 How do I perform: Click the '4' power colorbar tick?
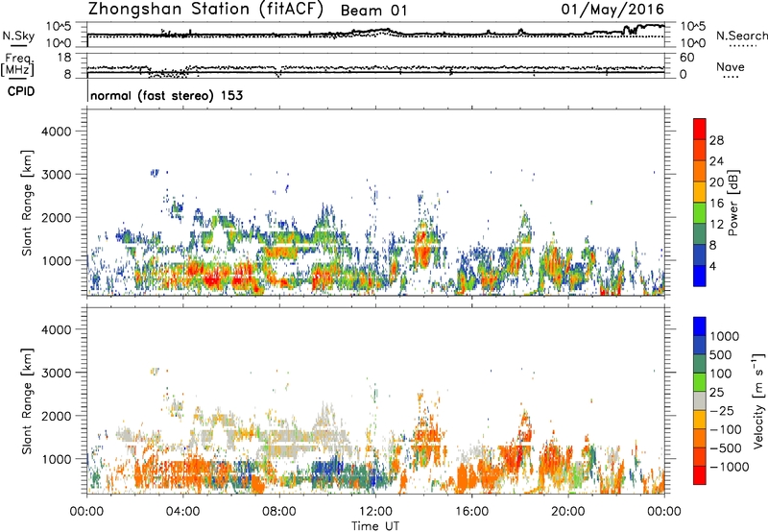tap(713, 267)
